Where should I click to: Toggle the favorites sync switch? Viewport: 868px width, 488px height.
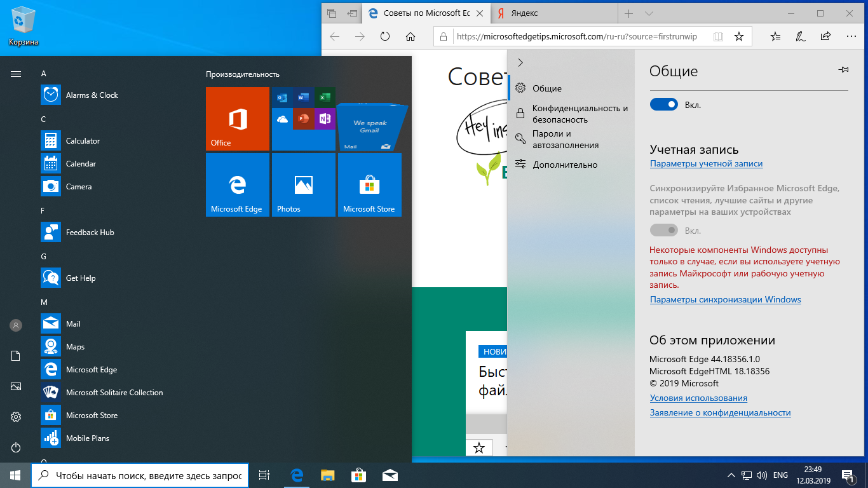point(664,231)
